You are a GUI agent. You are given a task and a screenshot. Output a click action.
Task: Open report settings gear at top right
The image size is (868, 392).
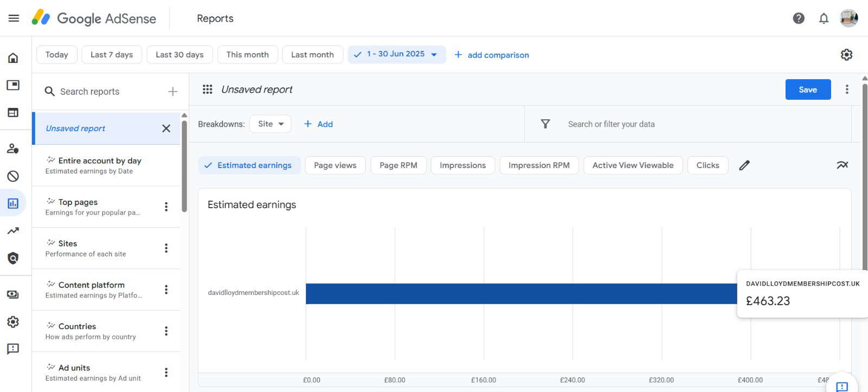(846, 55)
